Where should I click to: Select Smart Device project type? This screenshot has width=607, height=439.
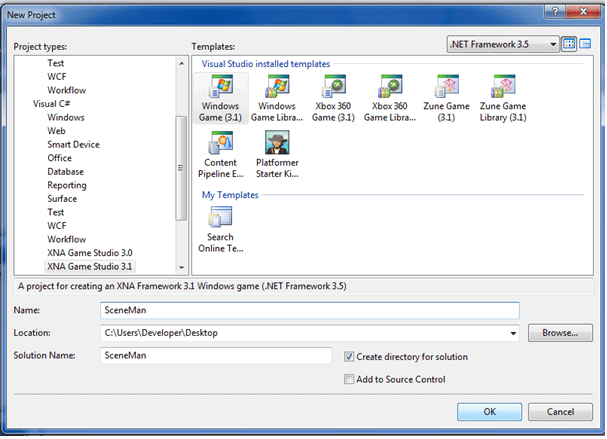coord(74,144)
